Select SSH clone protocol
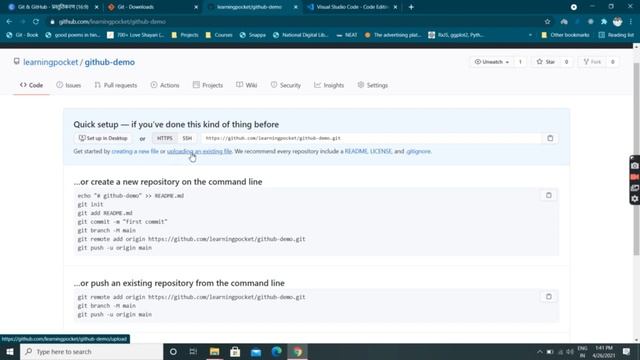The width and height of the screenshot is (640, 360). tap(187, 138)
